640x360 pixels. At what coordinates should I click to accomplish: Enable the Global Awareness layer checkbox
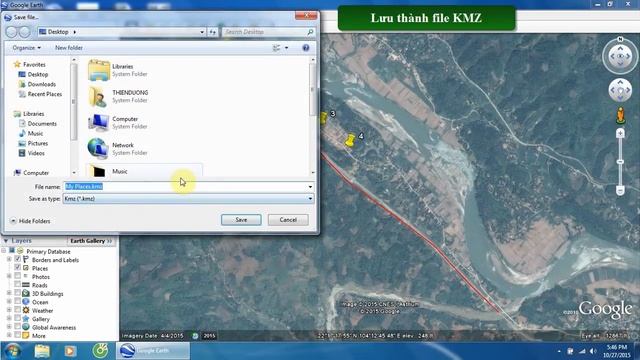point(18,327)
